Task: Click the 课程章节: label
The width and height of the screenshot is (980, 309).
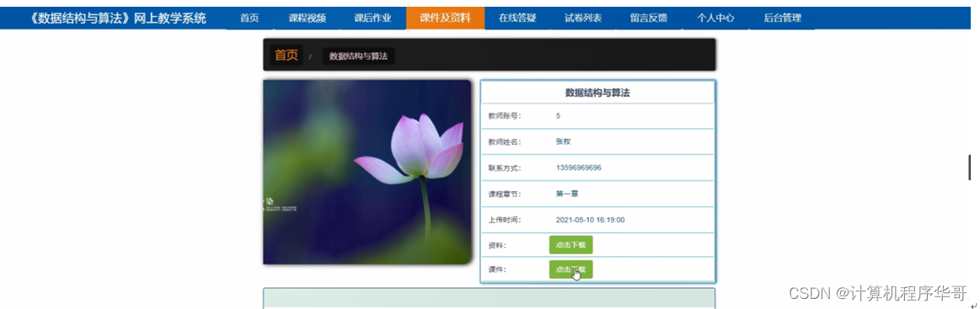Action: click(x=505, y=194)
